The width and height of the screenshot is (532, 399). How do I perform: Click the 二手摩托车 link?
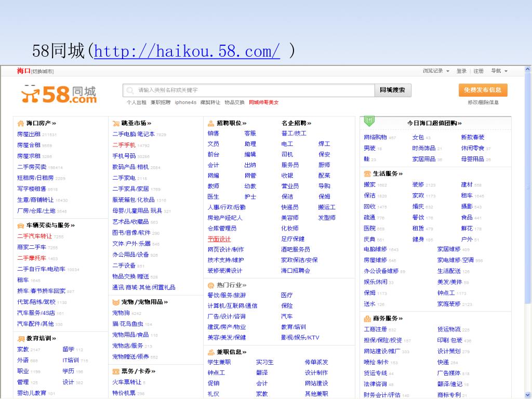(x=32, y=258)
